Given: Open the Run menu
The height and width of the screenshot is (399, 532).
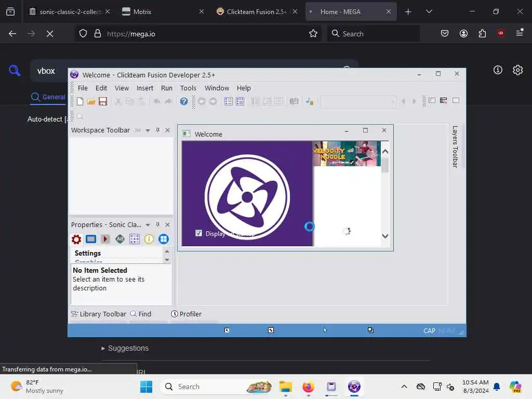Looking at the screenshot, I should (167, 88).
